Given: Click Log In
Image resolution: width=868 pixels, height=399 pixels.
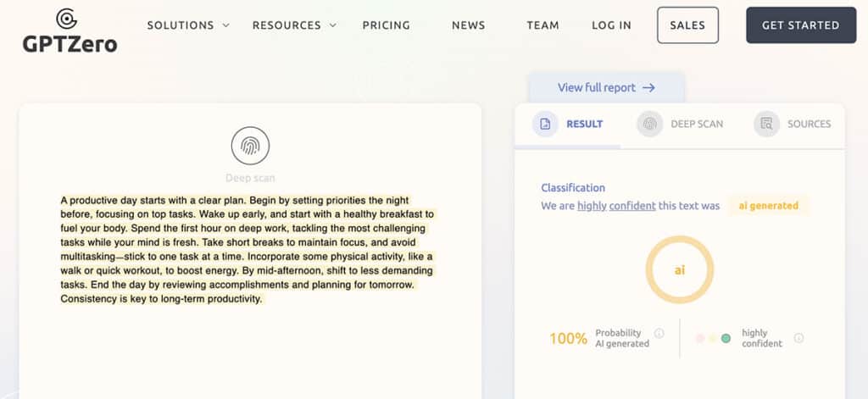Looking at the screenshot, I should coord(611,25).
